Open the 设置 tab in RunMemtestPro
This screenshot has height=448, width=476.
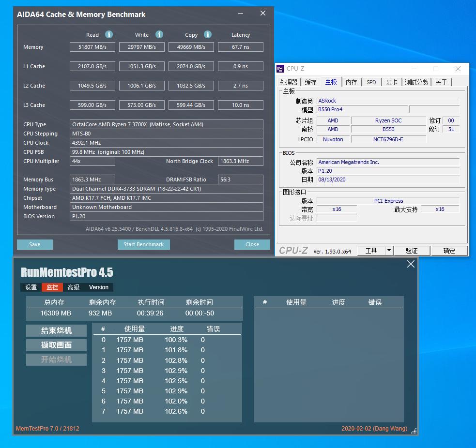pyautogui.click(x=31, y=287)
